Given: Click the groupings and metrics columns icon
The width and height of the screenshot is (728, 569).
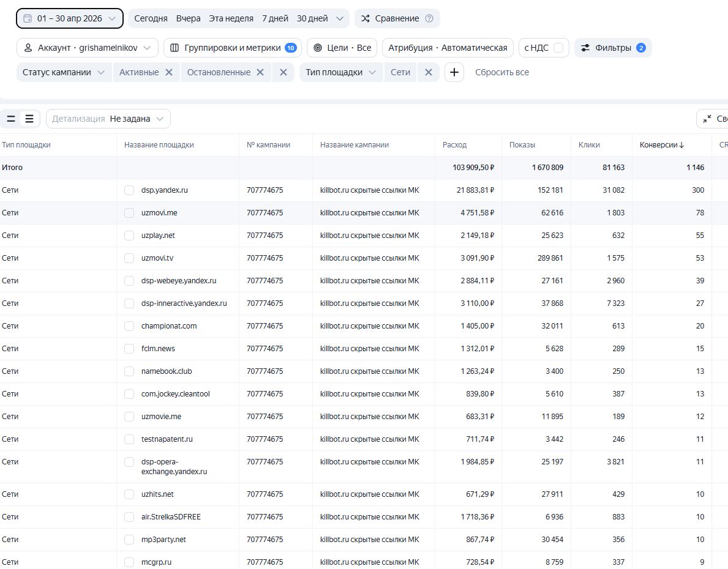Looking at the screenshot, I should tap(174, 48).
